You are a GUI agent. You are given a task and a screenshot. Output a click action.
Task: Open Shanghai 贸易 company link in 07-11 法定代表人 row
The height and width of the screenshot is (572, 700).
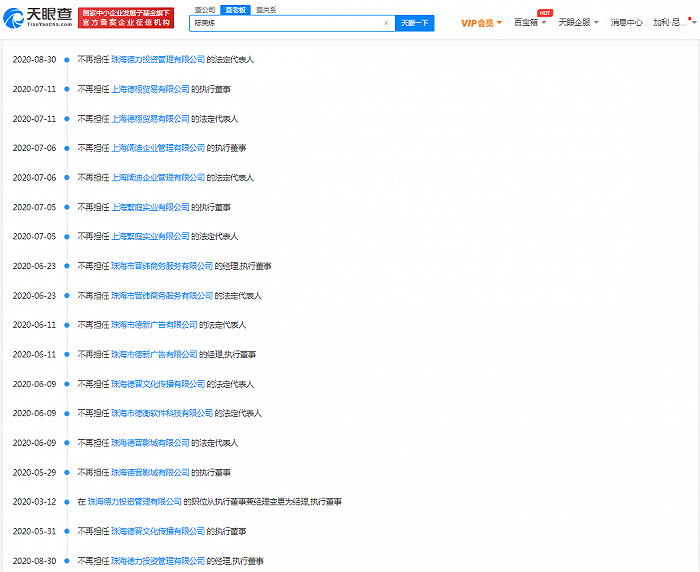(x=150, y=119)
